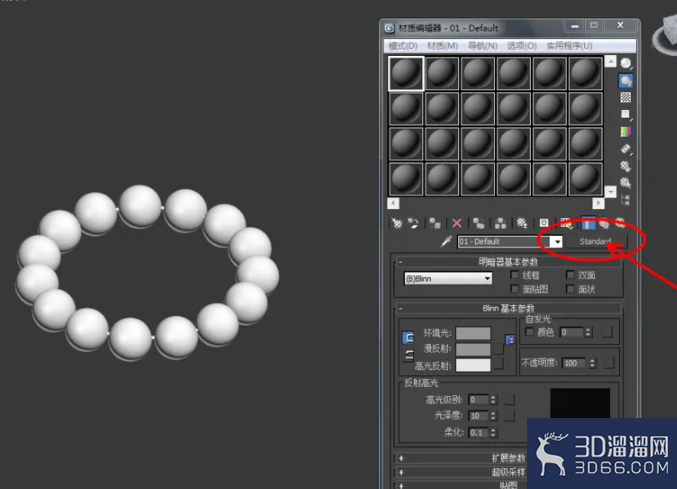The width and height of the screenshot is (677, 489).
Task: Collapse the Blinn 基本参数 rollout
Action: [x=508, y=308]
